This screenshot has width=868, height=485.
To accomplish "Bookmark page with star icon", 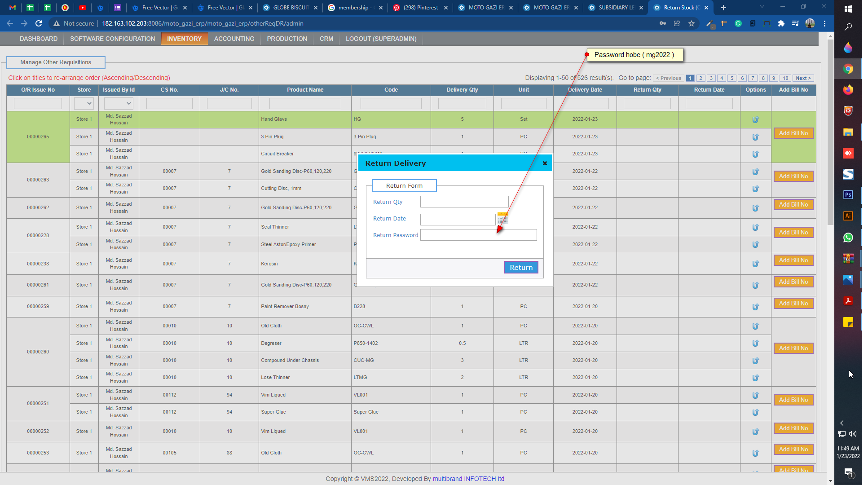I will (x=692, y=23).
